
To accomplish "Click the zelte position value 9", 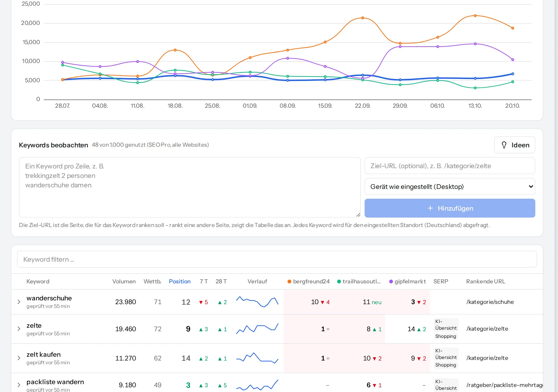I will (x=188, y=329).
